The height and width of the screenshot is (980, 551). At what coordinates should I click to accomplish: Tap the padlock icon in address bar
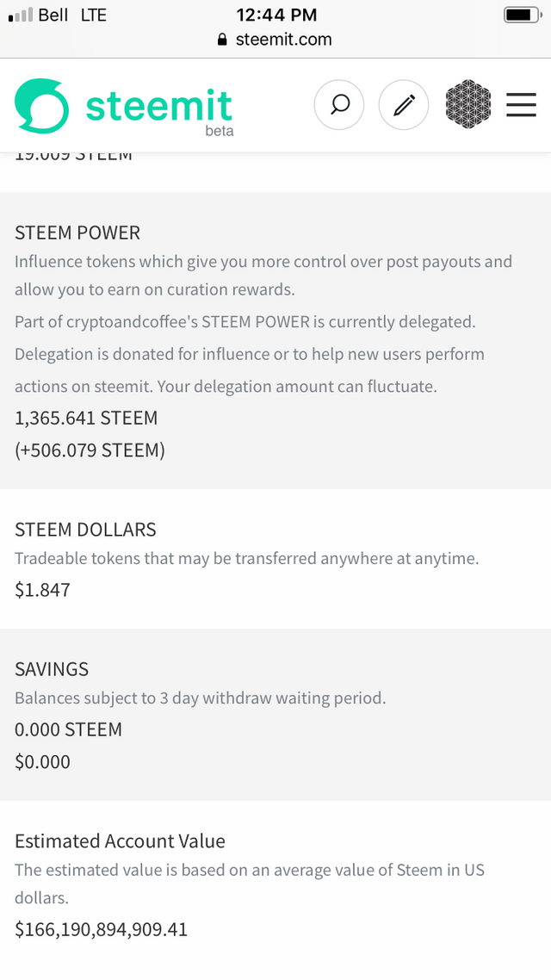pyautogui.click(x=222, y=40)
